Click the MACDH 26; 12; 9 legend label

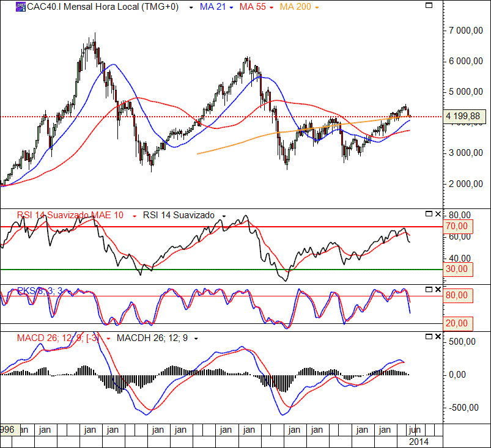[152, 338]
